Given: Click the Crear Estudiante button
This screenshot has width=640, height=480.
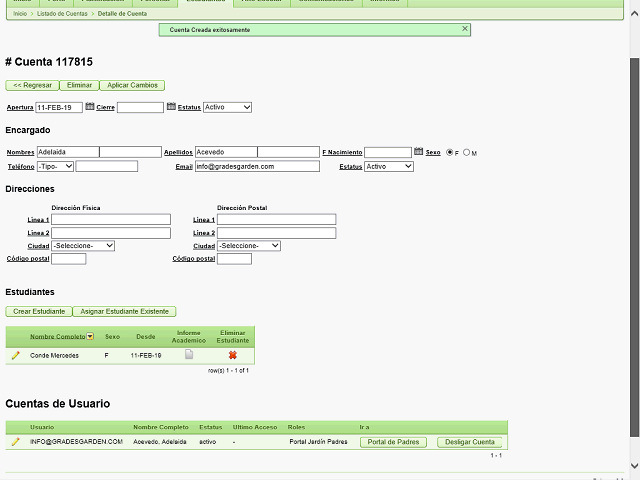Looking at the screenshot, I should pos(39,311).
